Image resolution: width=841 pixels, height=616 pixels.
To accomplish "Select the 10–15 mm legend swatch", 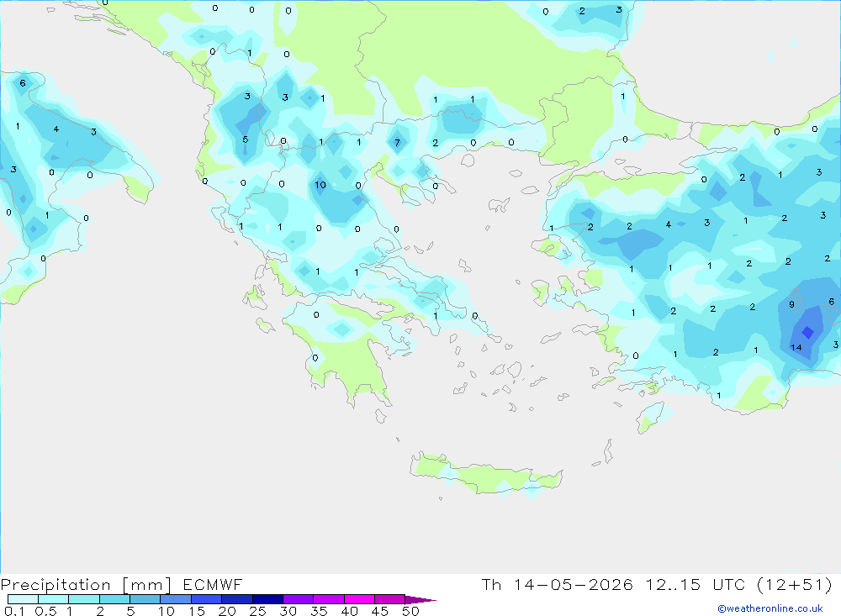I will [x=176, y=599].
